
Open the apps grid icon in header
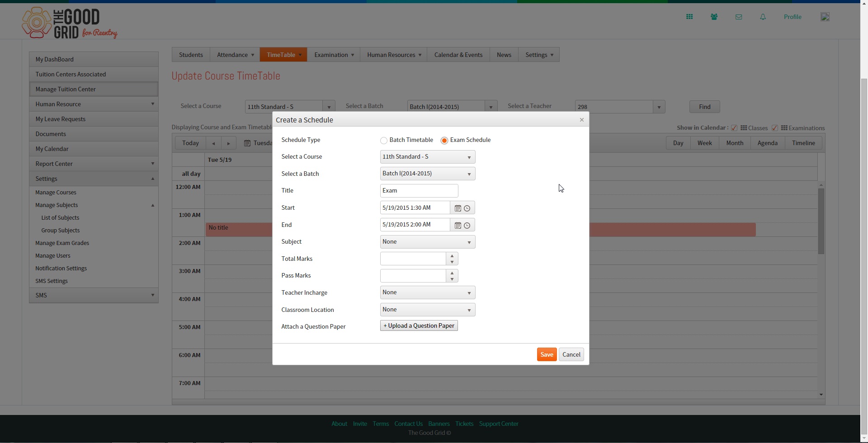pyautogui.click(x=689, y=17)
